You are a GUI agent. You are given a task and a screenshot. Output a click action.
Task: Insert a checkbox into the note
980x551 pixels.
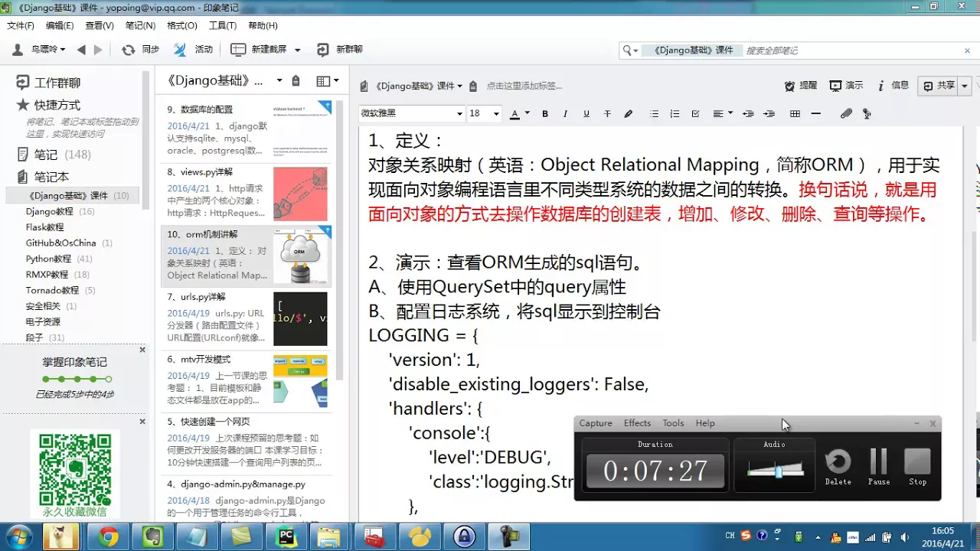click(x=695, y=114)
